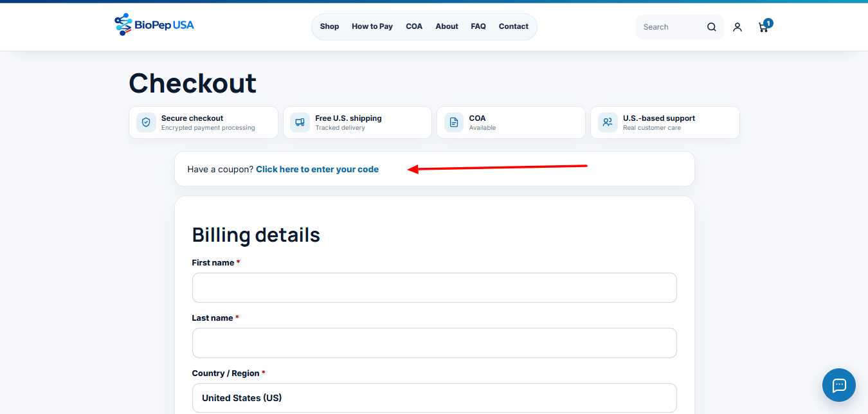Click the COA document icon
This screenshot has width=868, height=414.
(x=454, y=122)
